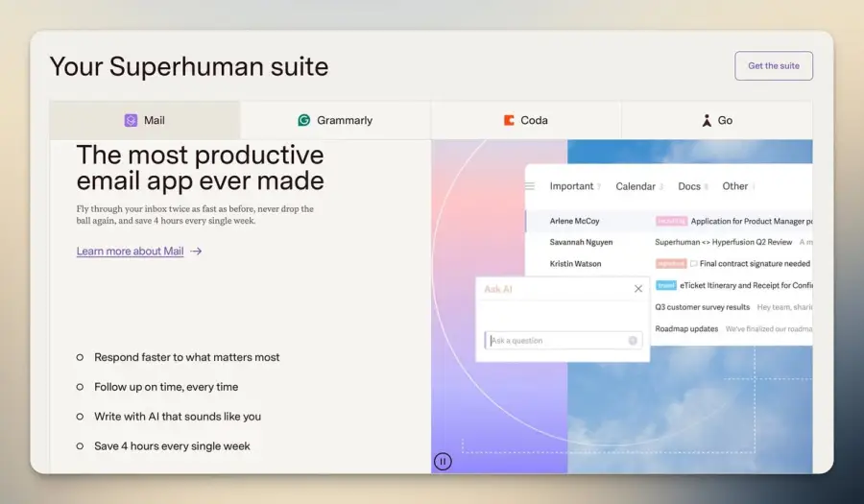Switch to the Go tab

(717, 120)
